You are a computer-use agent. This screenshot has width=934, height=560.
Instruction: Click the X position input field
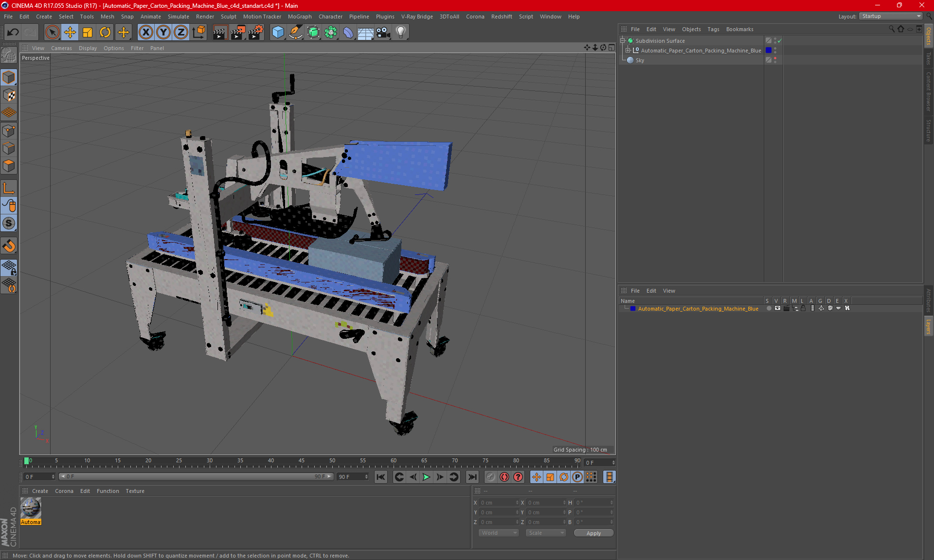tap(499, 503)
